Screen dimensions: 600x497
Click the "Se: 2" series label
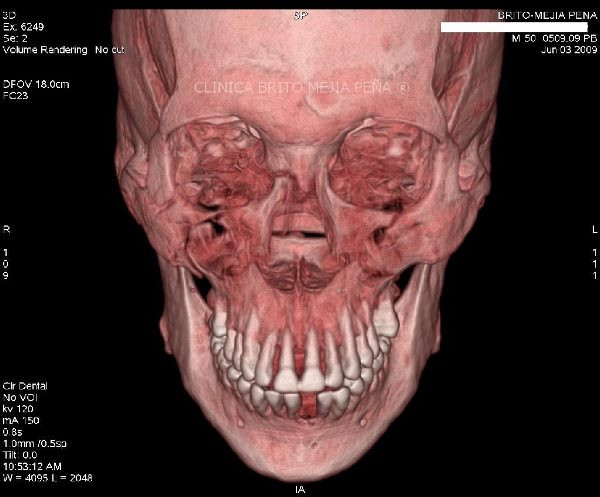click(14, 39)
